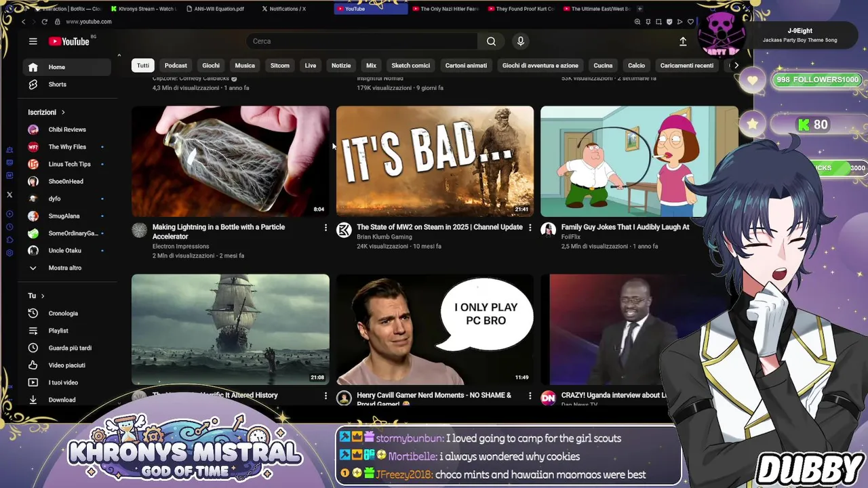Viewport: 868px width, 488px height.
Task: Open a new browser tab with plus
Action: click(639, 9)
